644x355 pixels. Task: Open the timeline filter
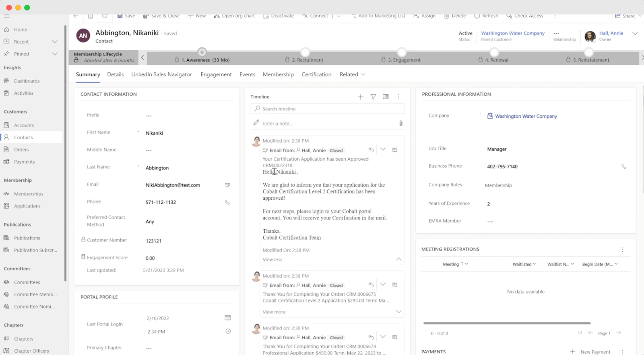[373, 97]
